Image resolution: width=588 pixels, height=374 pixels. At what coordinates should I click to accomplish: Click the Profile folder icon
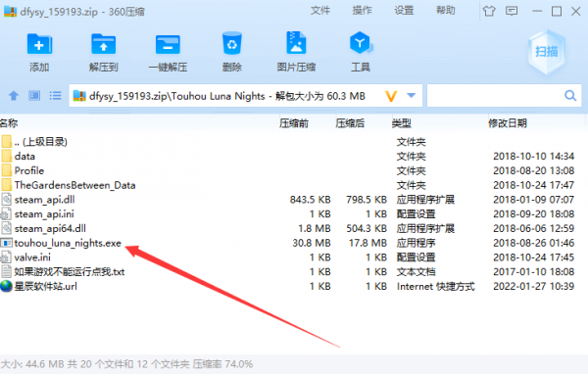(x=7, y=170)
